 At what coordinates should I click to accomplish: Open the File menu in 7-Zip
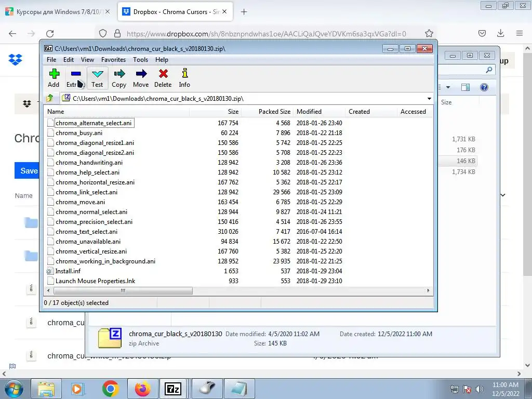(x=51, y=60)
